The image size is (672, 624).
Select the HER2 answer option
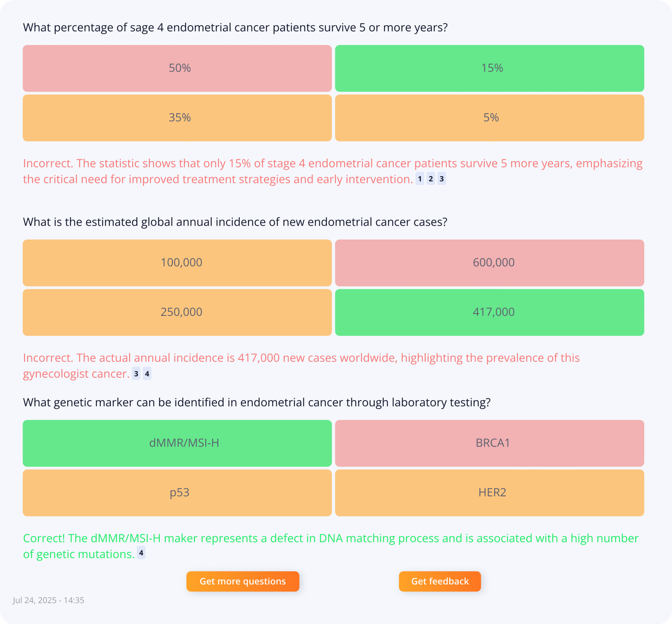(x=489, y=493)
